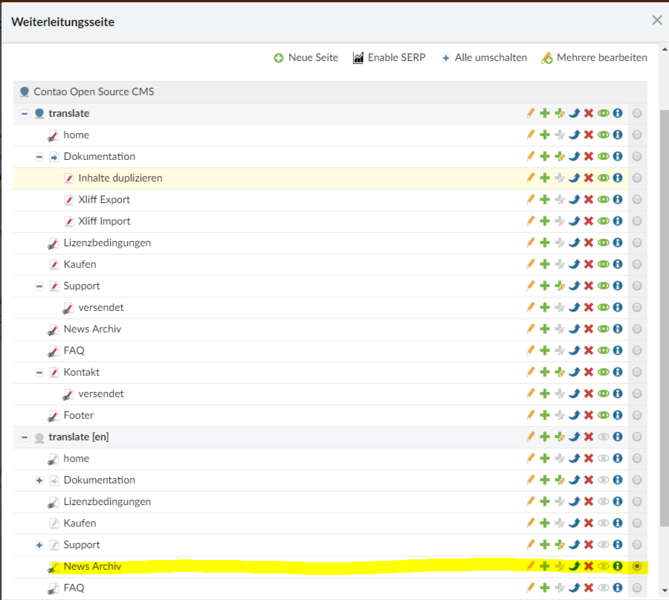The image size is (669, 600).
Task: Collapse the Support node under translate
Action: [x=39, y=286]
